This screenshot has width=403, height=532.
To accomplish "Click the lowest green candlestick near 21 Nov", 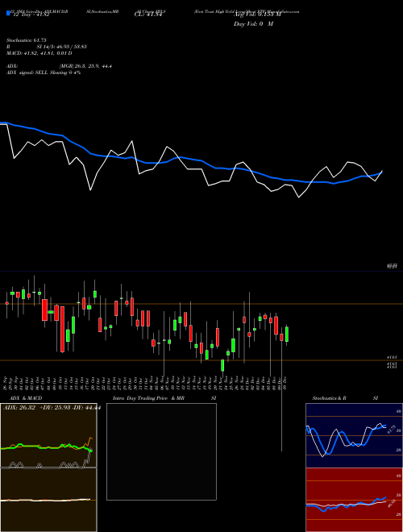I will pos(222,365).
